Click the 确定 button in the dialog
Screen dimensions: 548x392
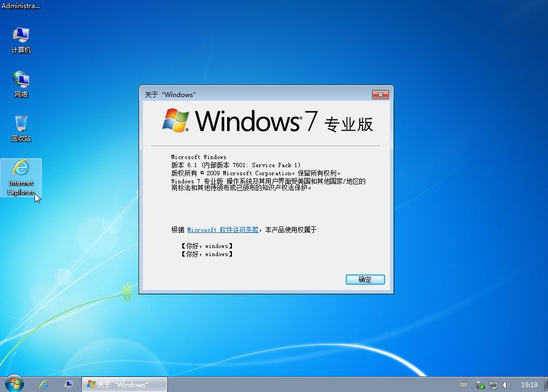(365, 279)
